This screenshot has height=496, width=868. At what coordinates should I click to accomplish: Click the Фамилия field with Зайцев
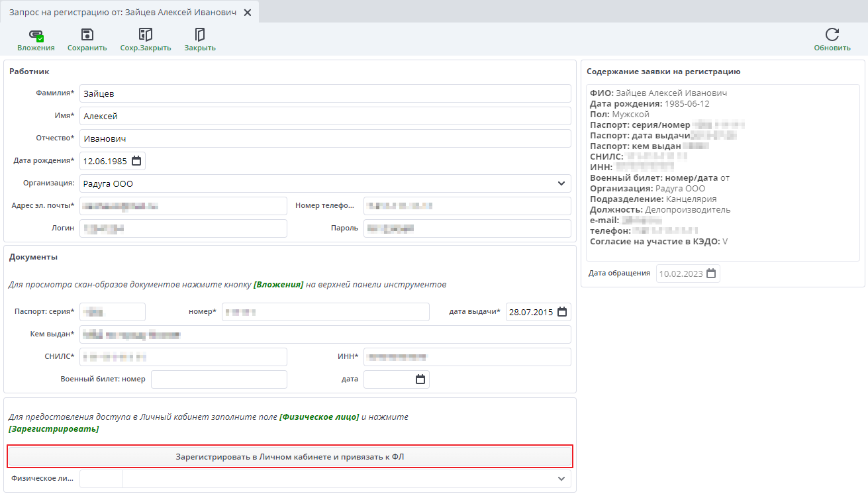(x=324, y=93)
